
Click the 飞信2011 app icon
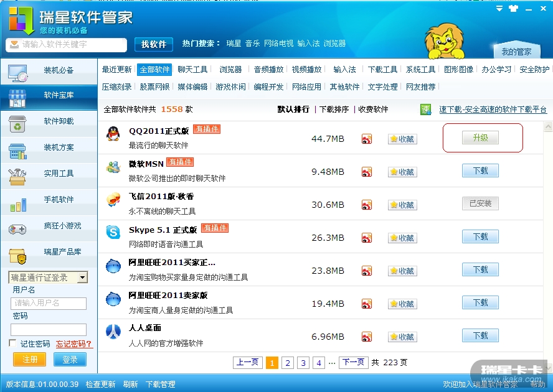(113, 200)
